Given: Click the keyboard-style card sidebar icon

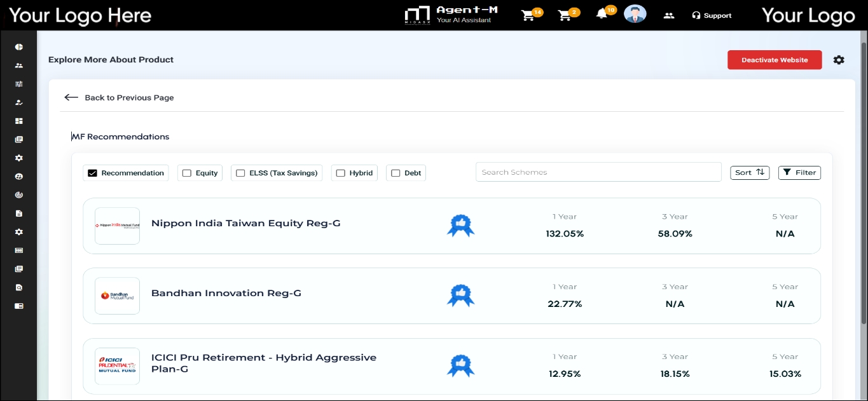Looking at the screenshot, I should coord(19,250).
